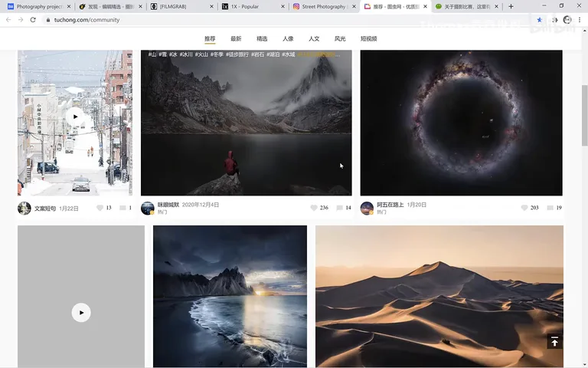
Task: Open author 文案短句 profile name
Action: tap(45, 209)
